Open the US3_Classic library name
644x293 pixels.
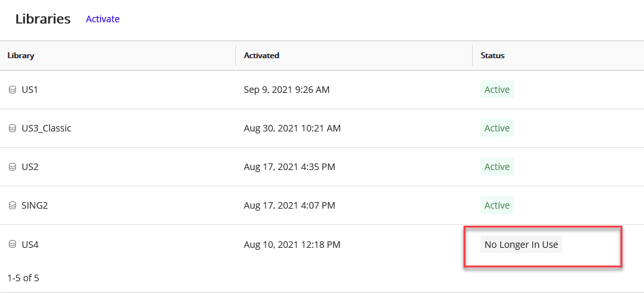tap(46, 128)
